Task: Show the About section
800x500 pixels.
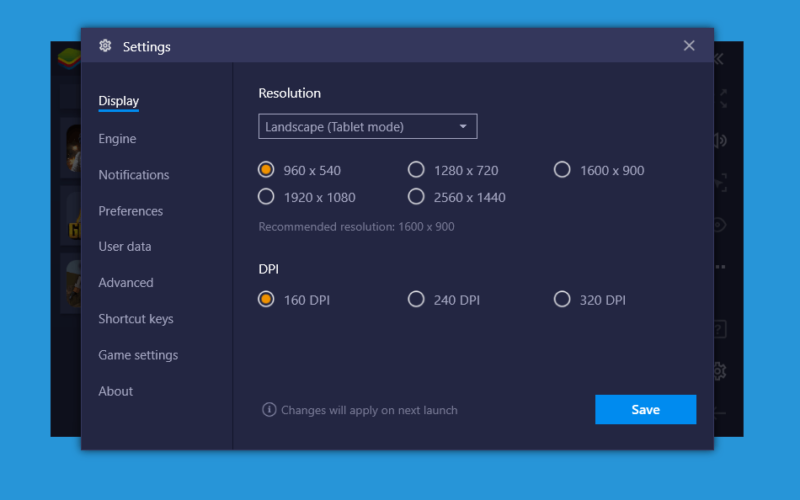Action: 116,391
